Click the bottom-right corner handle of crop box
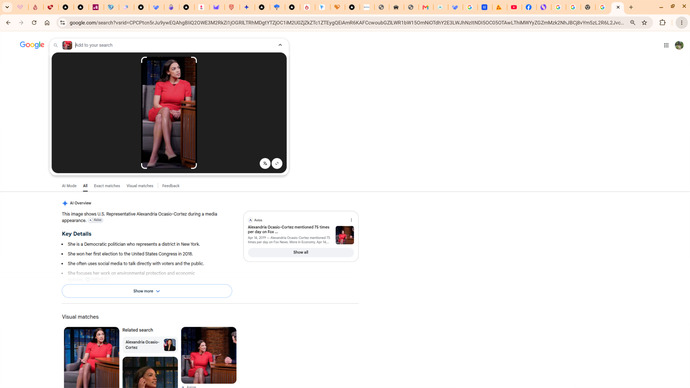Image resolution: width=690 pixels, height=388 pixels. [x=195, y=166]
